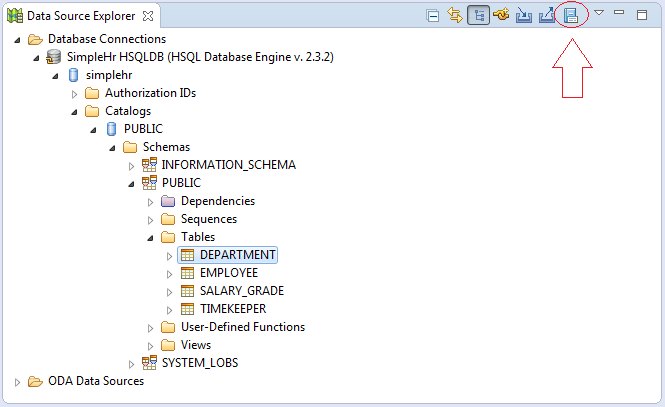
Task: Expand the DEPARTMENT table
Action: coord(169,256)
